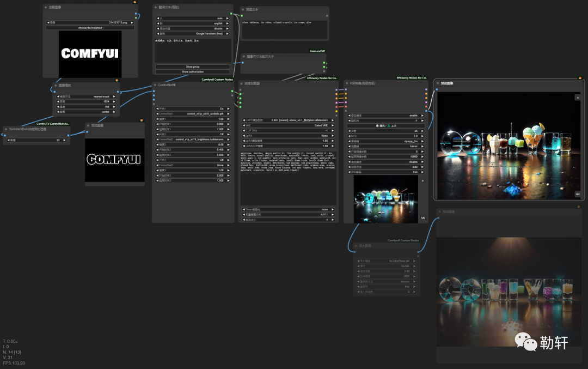The width and height of the screenshot is (588, 369).
Task: Collapse the ScribbleXDoG preprocessor node title dot
Action: (6, 129)
